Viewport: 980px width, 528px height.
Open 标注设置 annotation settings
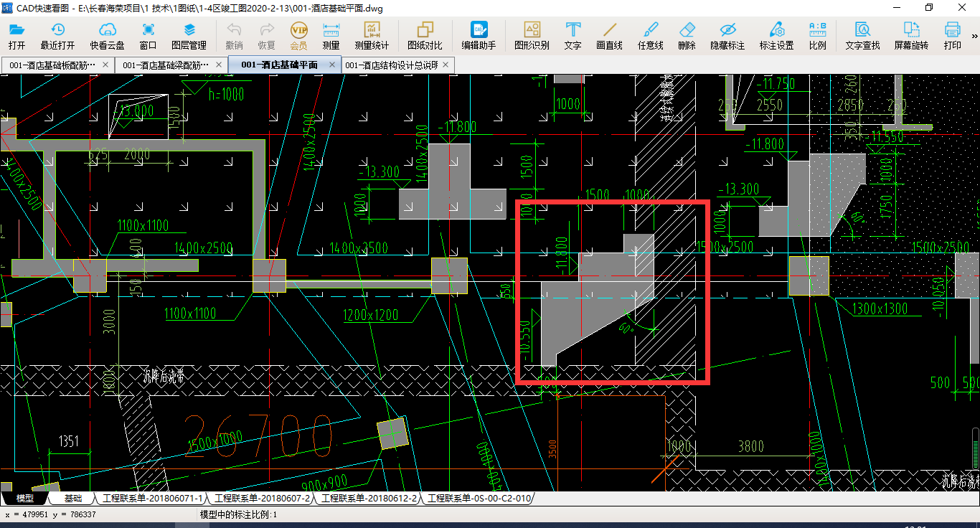[776, 36]
